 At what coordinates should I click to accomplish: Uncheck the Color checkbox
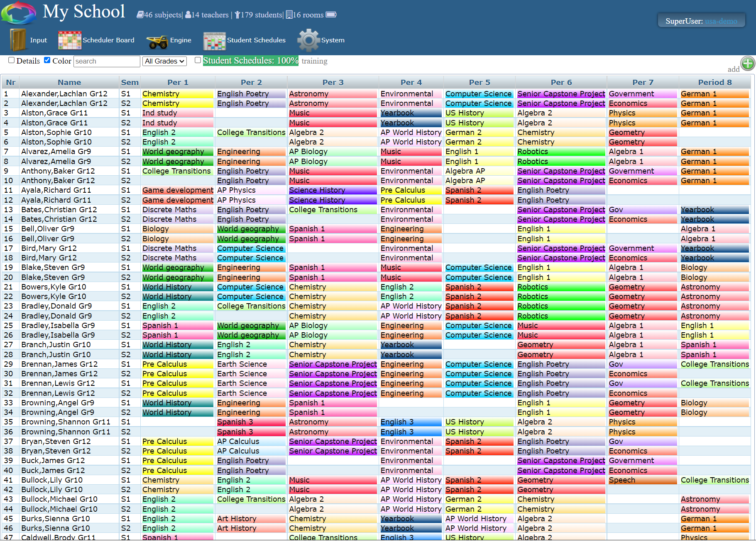click(x=47, y=60)
